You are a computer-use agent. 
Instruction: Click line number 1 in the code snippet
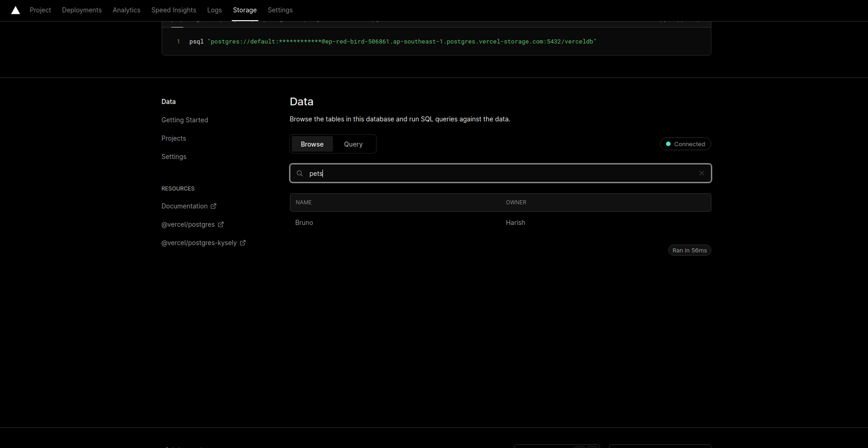[x=178, y=42]
